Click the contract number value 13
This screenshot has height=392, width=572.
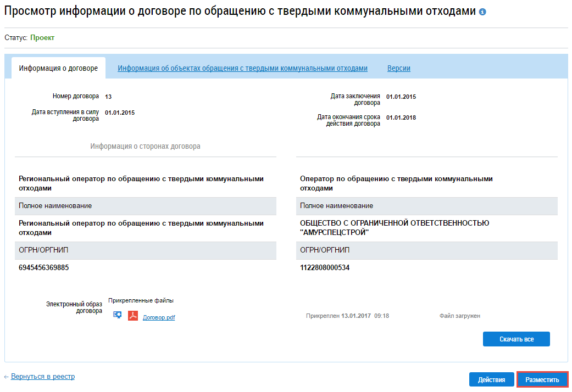click(108, 97)
